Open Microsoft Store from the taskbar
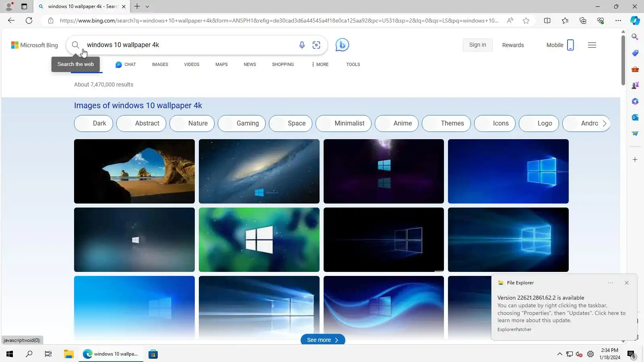Viewport: 644px width, 362px height. click(x=153, y=354)
